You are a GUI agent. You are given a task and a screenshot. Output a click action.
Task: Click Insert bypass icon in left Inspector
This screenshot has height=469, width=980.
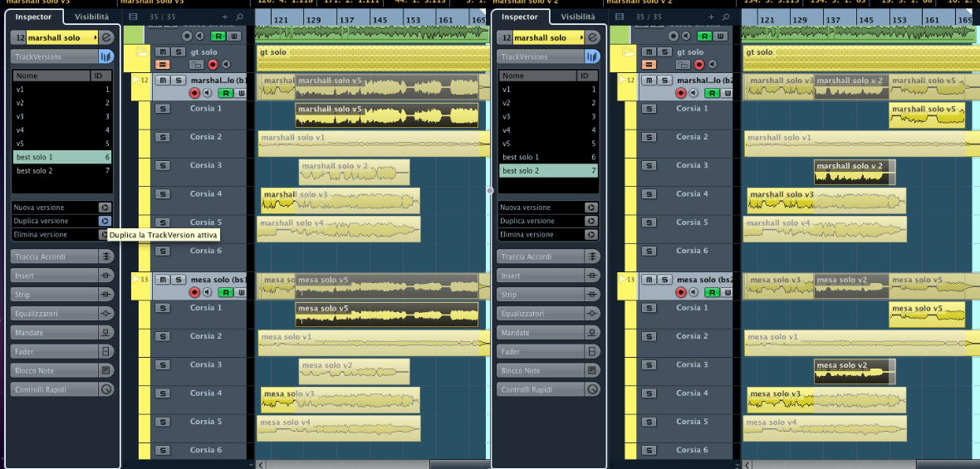106,276
